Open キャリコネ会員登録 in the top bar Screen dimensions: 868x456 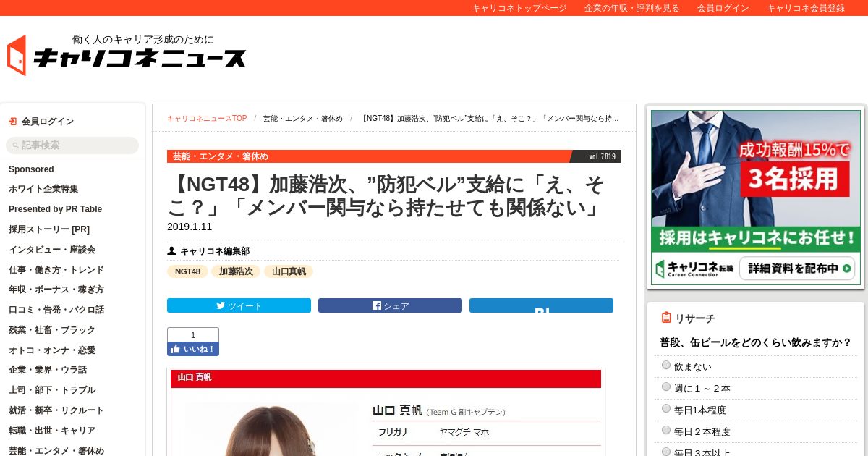[x=806, y=8]
